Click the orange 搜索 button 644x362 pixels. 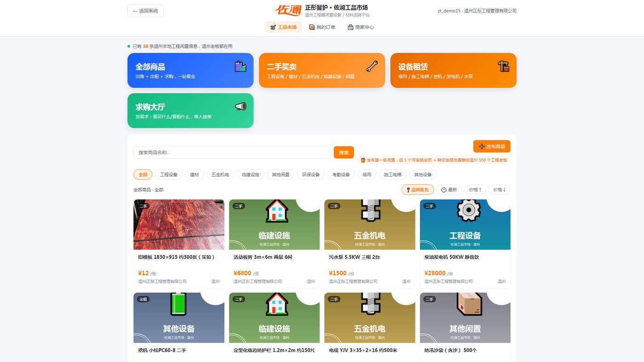pos(344,152)
